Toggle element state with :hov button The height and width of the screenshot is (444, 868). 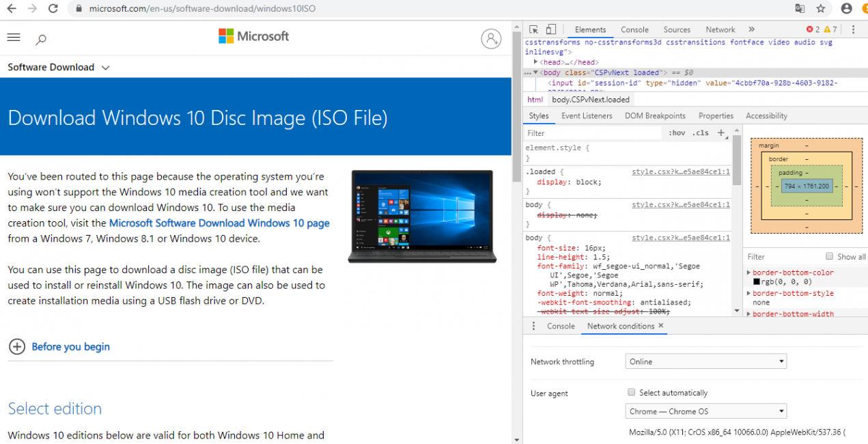point(677,133)
